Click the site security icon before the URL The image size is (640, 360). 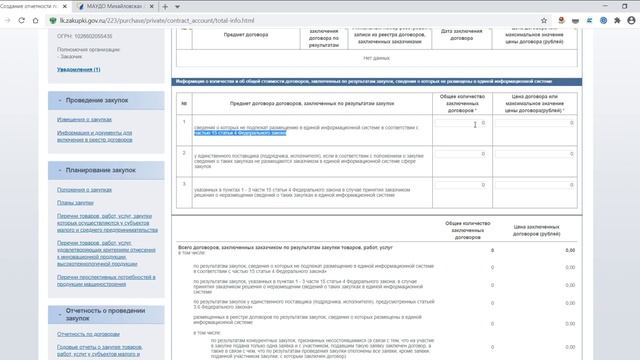[53, 20]
